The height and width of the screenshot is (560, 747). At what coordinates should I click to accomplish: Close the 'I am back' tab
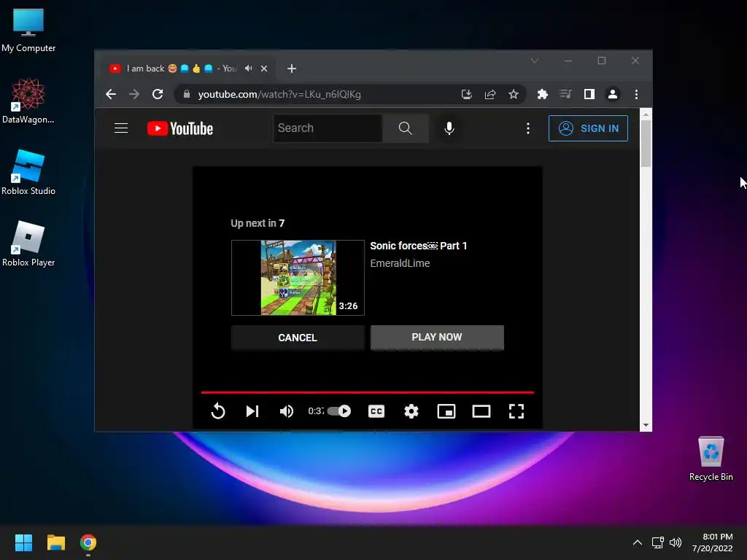pyautogui.click(x=264, y=69)
